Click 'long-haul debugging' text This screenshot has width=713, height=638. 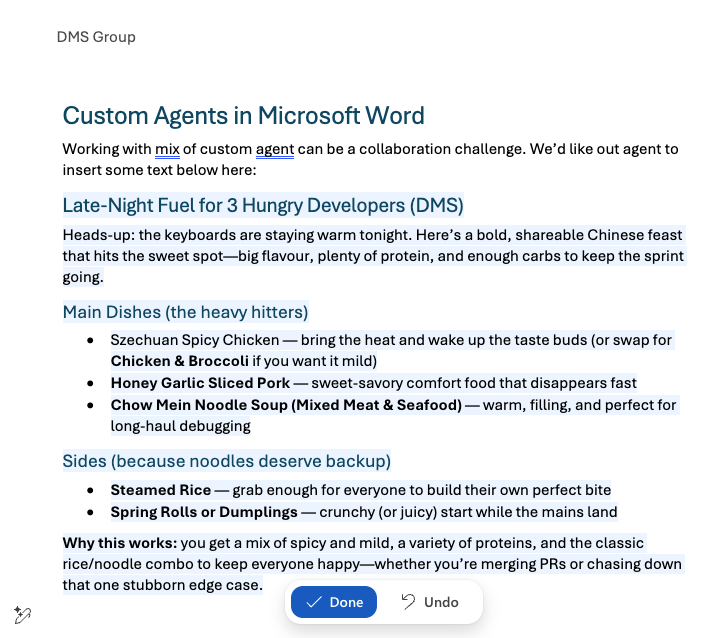(x=181, y=426)
